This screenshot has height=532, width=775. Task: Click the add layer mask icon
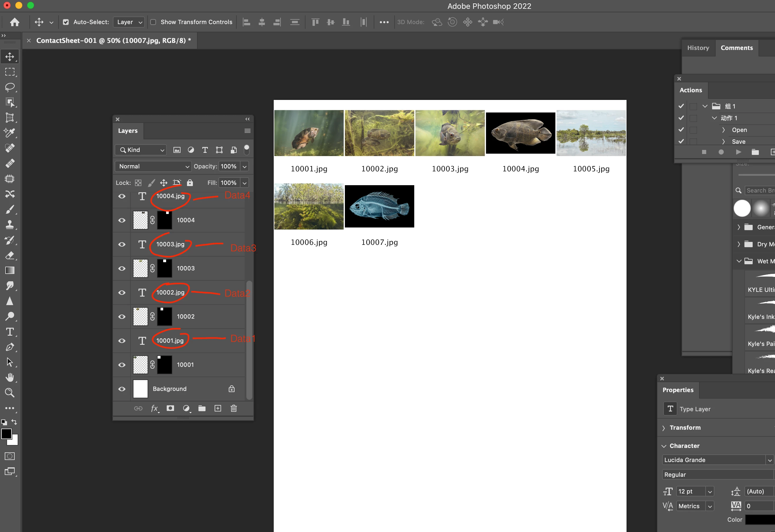(171, 408)
